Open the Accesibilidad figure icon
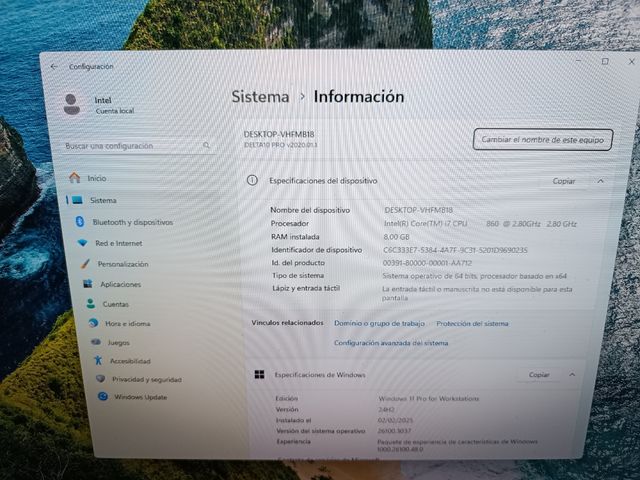 98,360
